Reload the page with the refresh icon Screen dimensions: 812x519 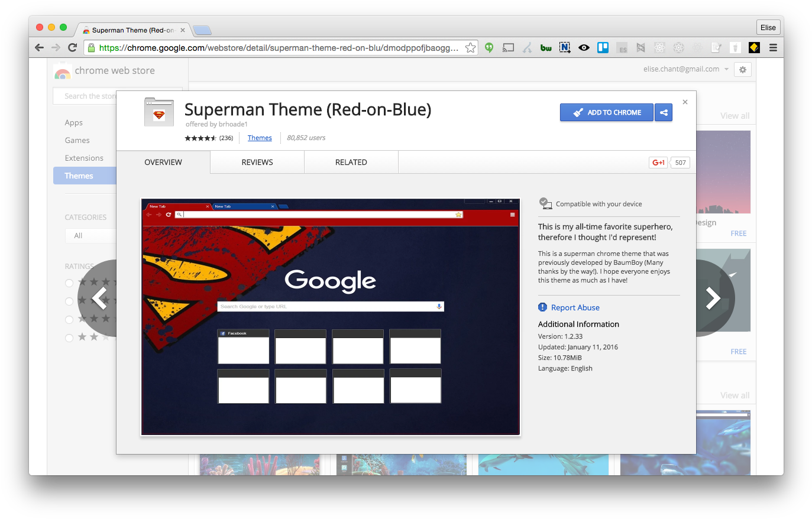pos(72,48)
